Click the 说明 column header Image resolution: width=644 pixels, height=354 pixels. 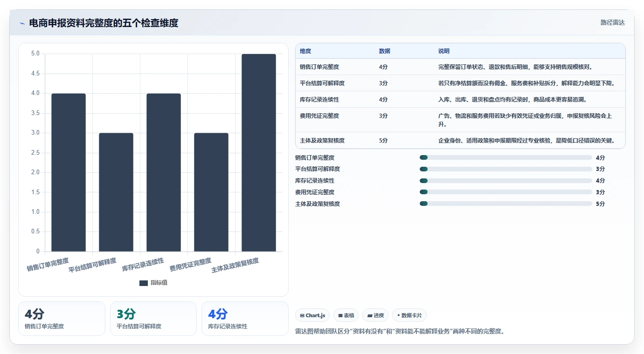click(x=444, y=51)
